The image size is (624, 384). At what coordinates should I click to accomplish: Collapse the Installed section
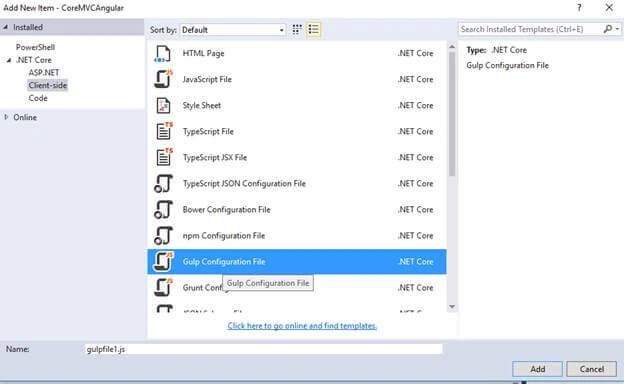(6, 27)
